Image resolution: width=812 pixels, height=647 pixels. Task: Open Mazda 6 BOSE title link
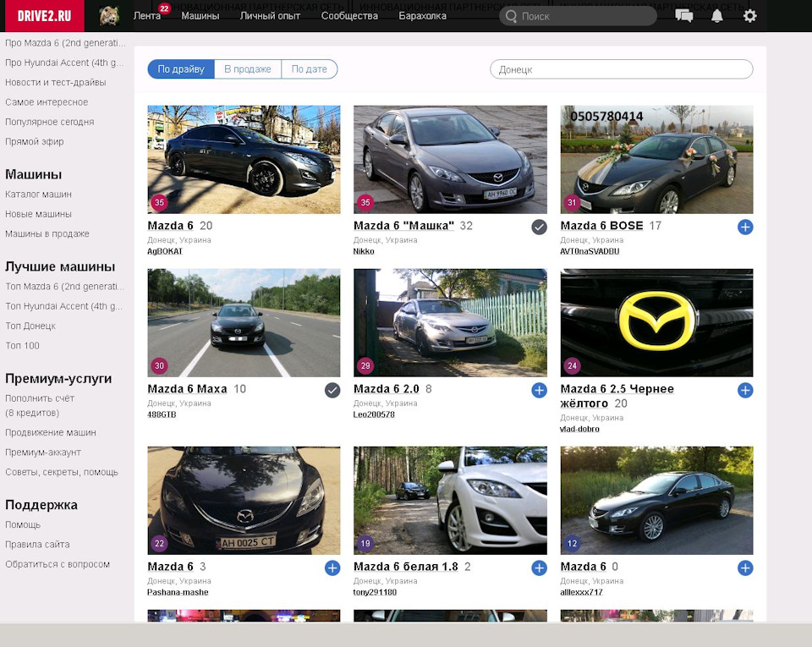(601, 226)
